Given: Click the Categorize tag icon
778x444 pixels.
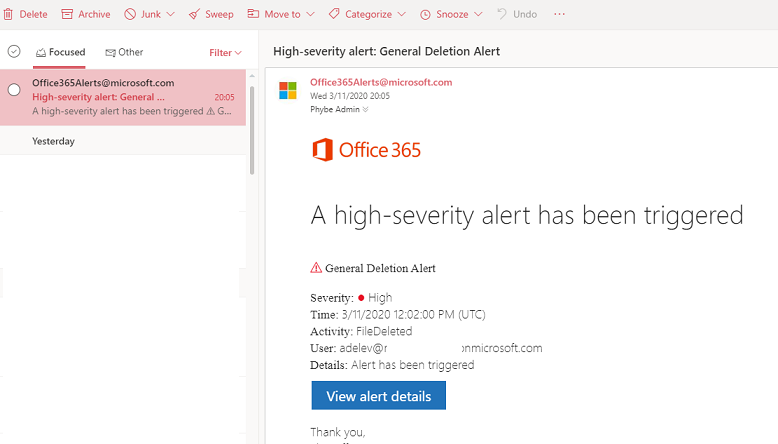Looking at the screenshot, I should [334, 14].
